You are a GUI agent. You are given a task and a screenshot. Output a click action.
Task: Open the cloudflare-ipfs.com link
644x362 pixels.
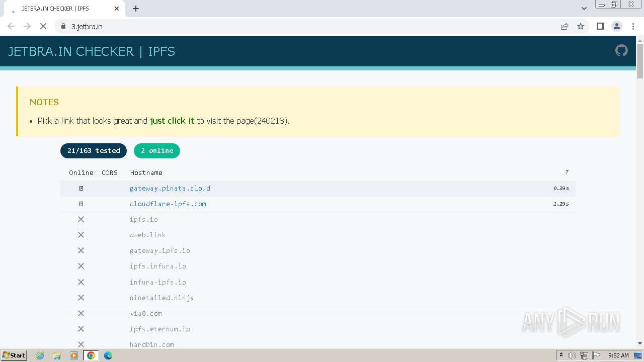(168, 204)
